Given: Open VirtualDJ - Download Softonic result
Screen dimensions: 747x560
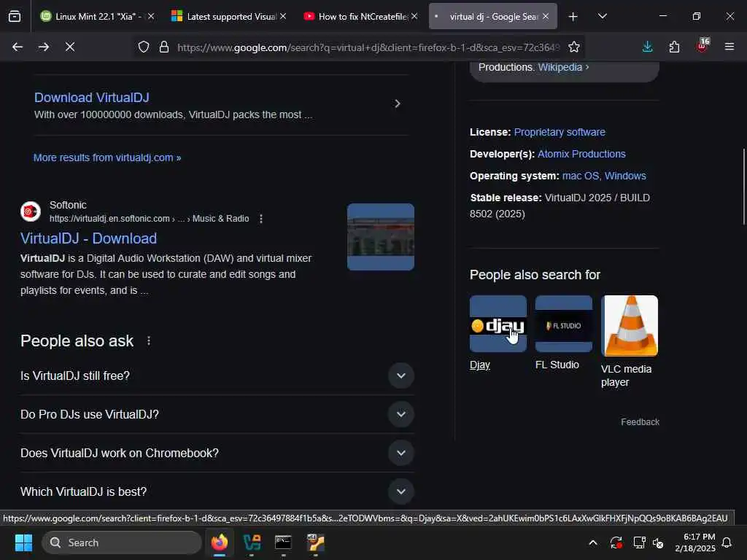Looking at the screenshot, I should [x=88, y=238].
